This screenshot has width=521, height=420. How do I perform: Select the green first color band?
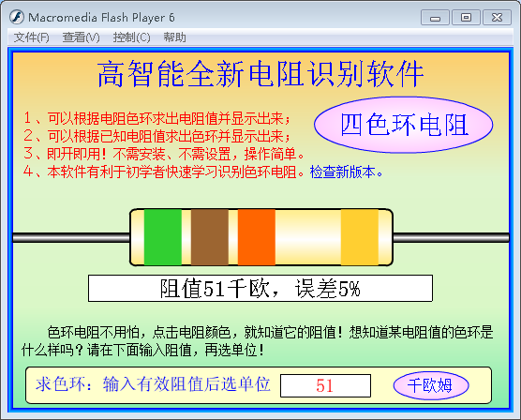pos(163,237)
